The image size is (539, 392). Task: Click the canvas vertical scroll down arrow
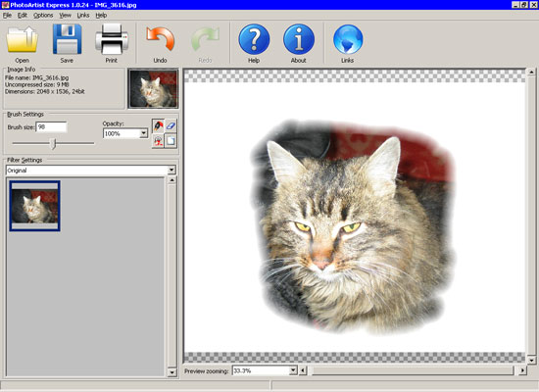point(531,360)
